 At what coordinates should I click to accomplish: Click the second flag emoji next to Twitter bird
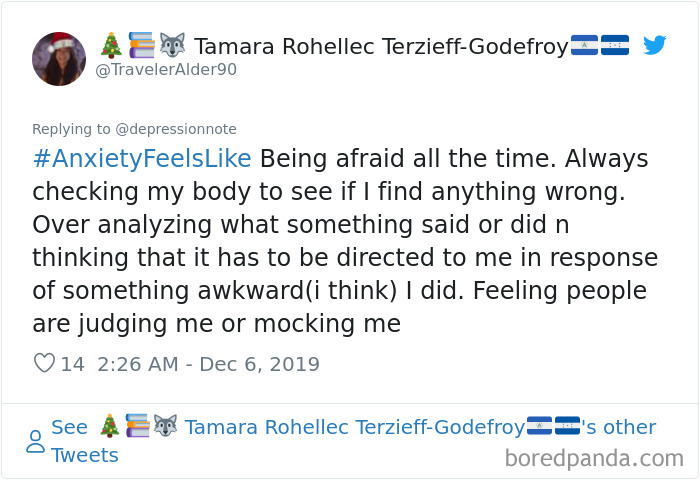click(x=615, y=46)
